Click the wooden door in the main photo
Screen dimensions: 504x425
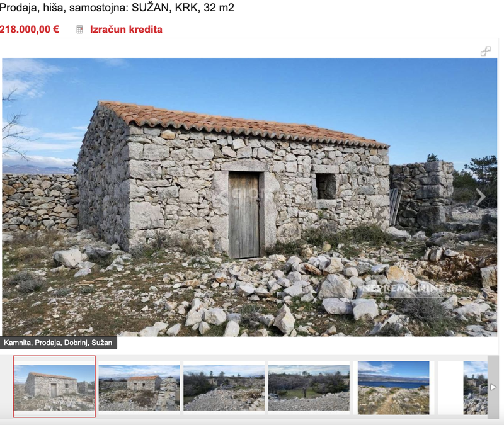click(x=244, y=215)
